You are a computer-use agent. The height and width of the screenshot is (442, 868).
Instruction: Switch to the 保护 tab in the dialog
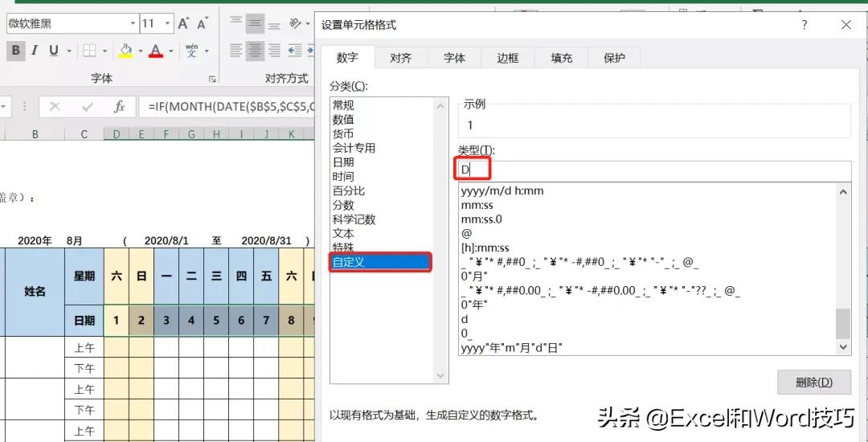[x=615, y=58]
